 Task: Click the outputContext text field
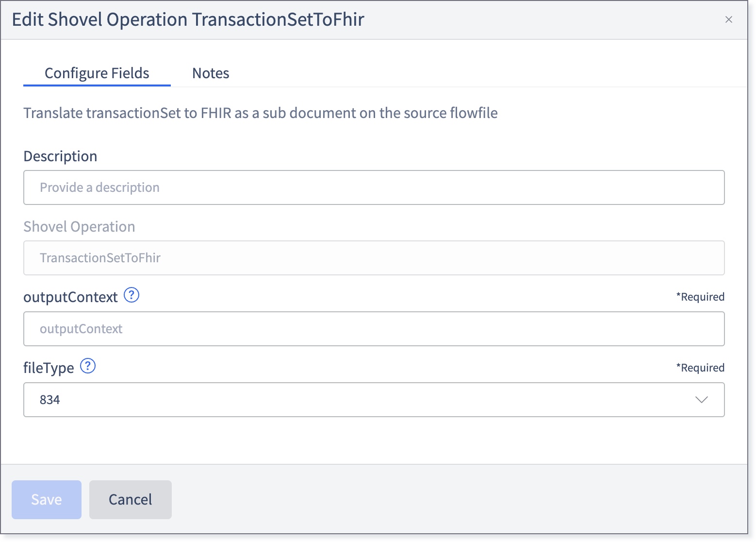[374, 329]
